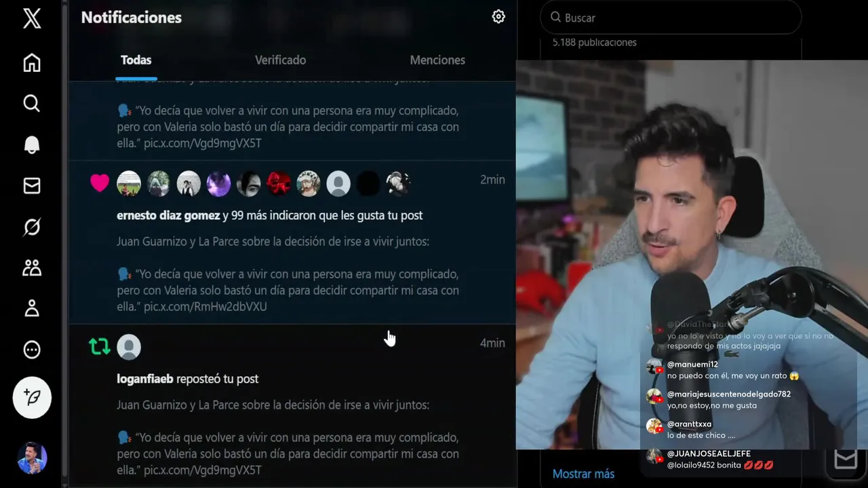Open loganfiaeb profile name link
Viewport: 868px width, 488px height.
pos(145,379)
